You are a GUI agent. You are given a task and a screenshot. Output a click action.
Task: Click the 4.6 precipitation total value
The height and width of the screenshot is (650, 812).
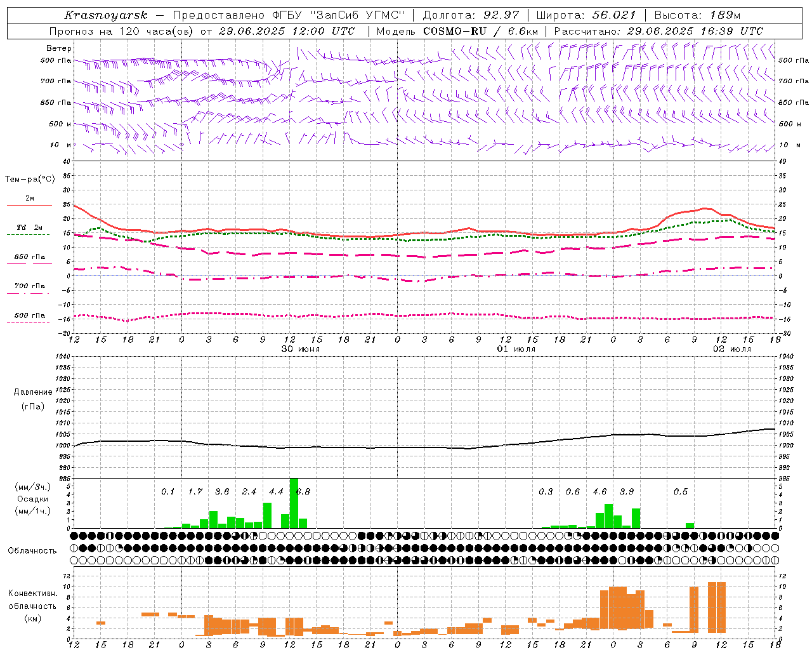(599, 491)
